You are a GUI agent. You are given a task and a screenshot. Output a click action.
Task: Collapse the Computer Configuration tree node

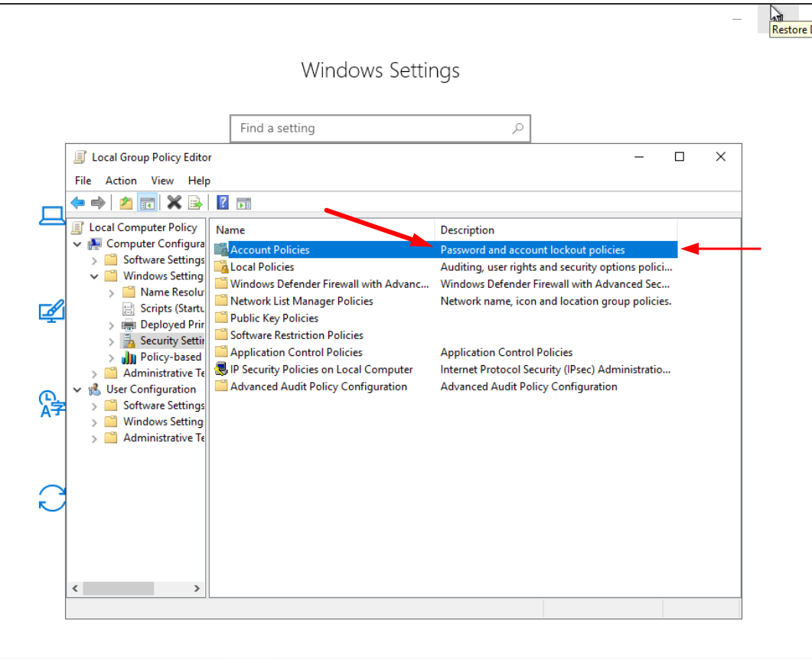click(x=77, y=244)
